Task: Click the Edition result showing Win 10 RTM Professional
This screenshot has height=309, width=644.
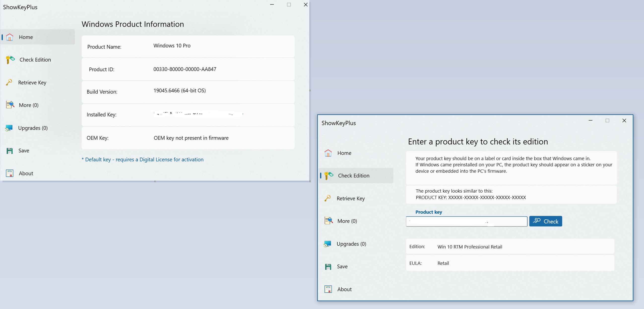Action: [x=470, y=247]
